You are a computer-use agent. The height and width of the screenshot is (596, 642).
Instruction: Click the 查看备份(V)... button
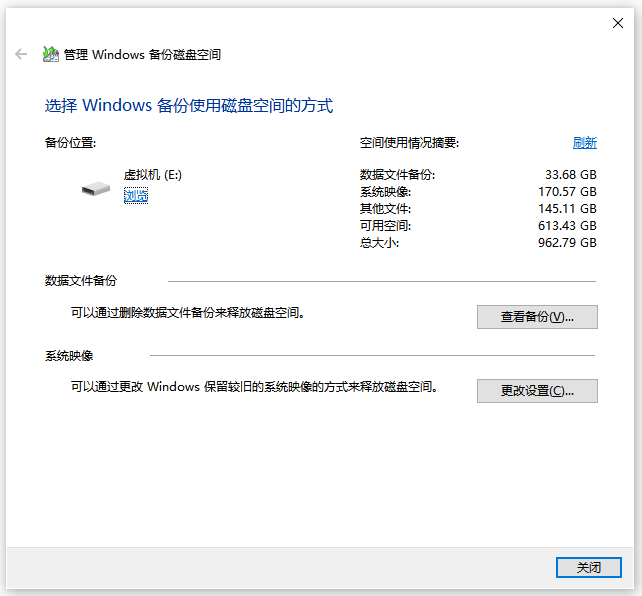point(537,317)
